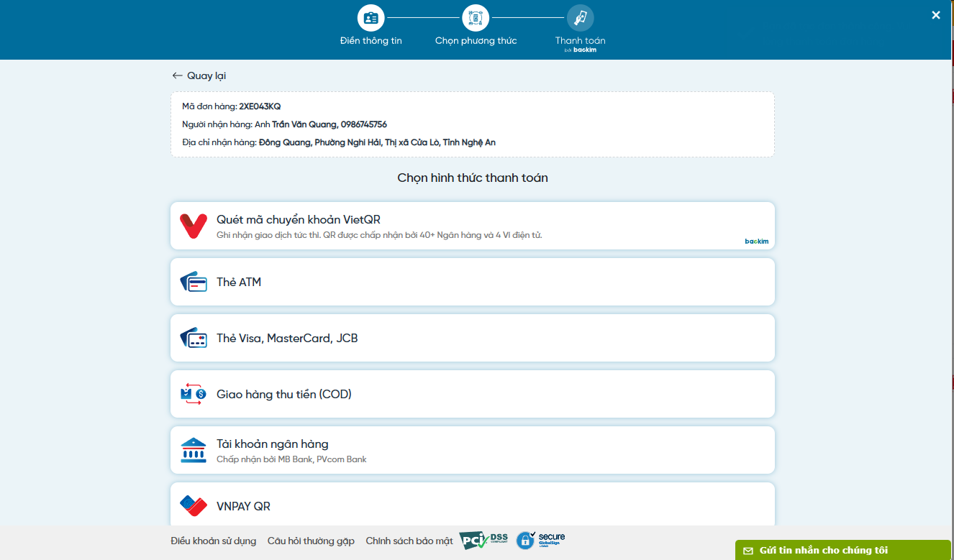Click the COD cash delivery icon

193,394
